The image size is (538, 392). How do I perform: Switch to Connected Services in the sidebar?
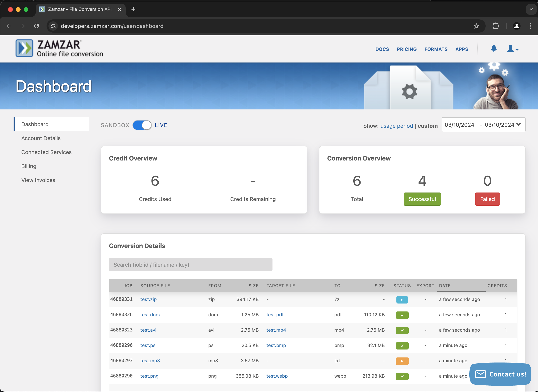click(46, 152)
